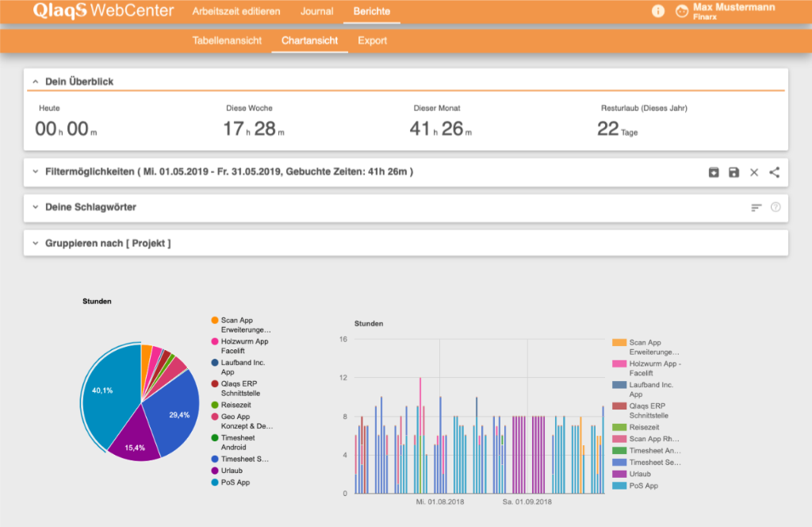The width and height of the screenshot is (812, 527).
Task: Click the Laufband Inc. pie legend dot
Action: (214, 363)
